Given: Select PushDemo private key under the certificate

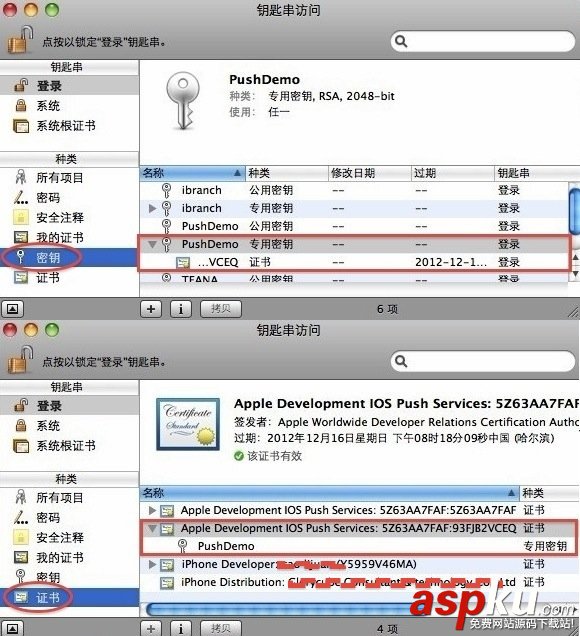Looking at the screenshot, I should click(359, 546).
